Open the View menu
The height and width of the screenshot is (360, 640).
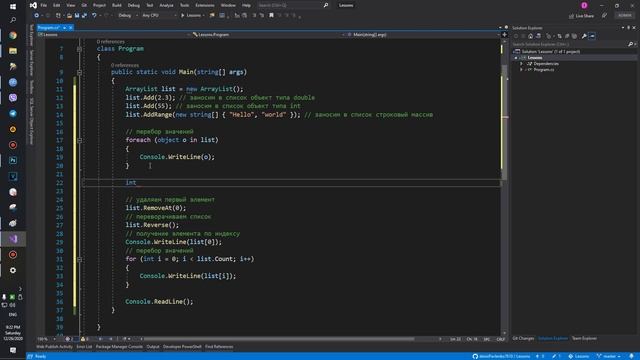71,5
